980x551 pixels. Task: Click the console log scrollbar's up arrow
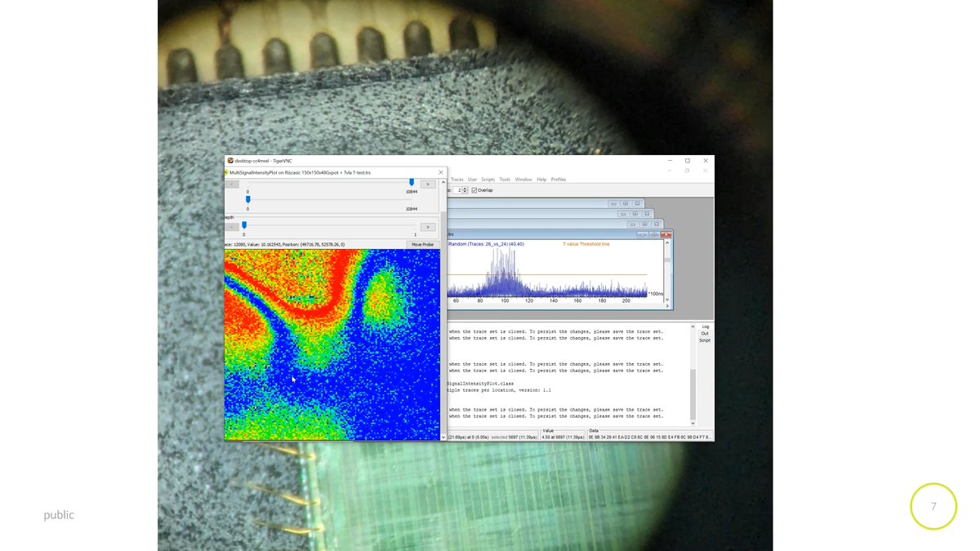[x=693, y=326]
